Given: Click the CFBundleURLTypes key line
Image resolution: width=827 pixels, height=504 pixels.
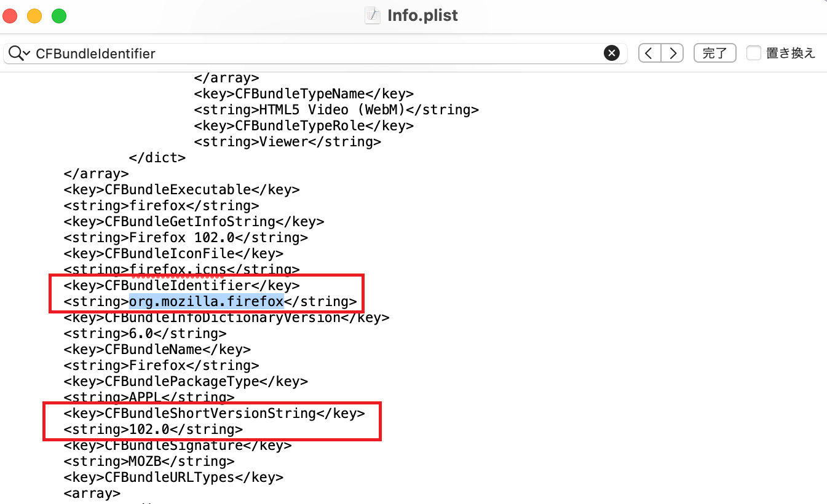Looking at the screenshot, I should pos(173,478).
